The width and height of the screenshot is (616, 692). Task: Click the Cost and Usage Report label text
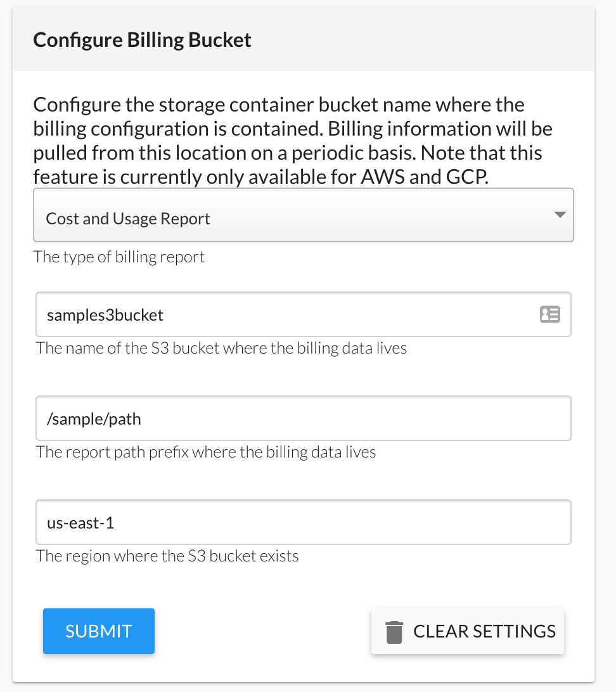[x=127, y=218]
